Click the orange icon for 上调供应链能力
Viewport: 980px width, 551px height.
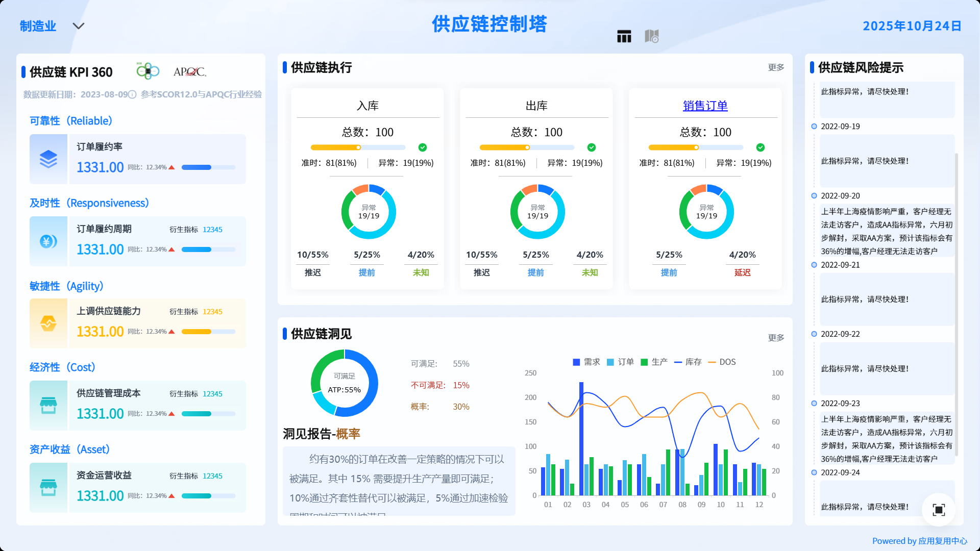(x=48, y=323)
